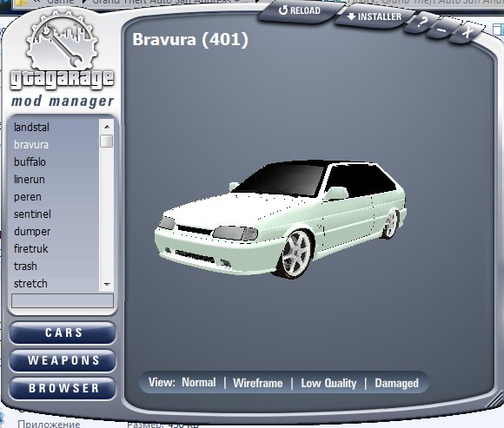Focus the search field below the list
The height and width of the screenshot is (428, 504).
pyautogui.click(x=63, y=301)
